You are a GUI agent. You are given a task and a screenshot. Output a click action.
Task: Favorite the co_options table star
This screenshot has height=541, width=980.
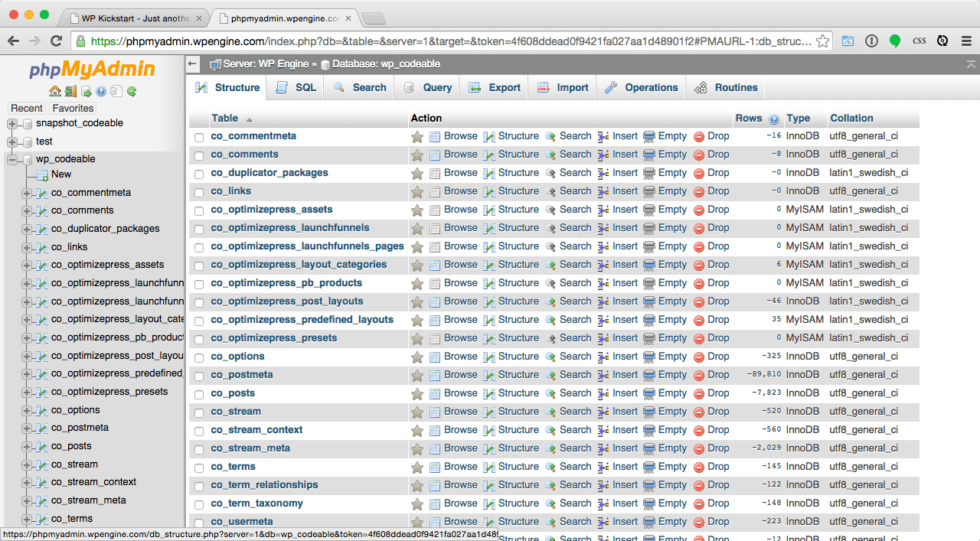(417, 357)
